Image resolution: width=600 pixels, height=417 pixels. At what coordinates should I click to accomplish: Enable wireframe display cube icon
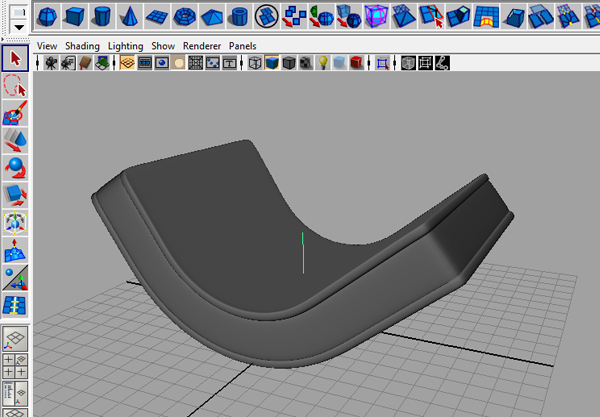click(254, 63)
